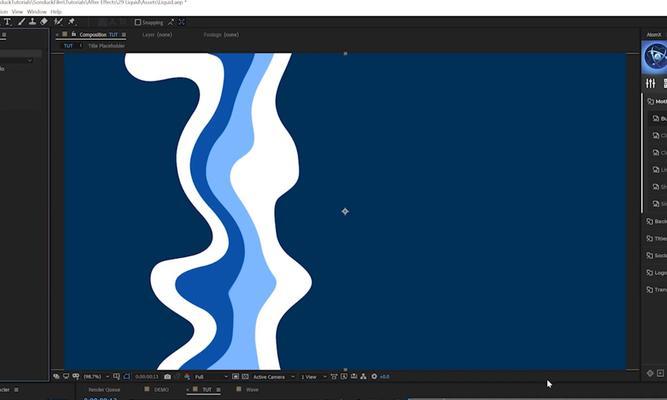Open the Timeline button in the viewer footer
The height and width of the screenshot is (400, 667).
(353, 377)
